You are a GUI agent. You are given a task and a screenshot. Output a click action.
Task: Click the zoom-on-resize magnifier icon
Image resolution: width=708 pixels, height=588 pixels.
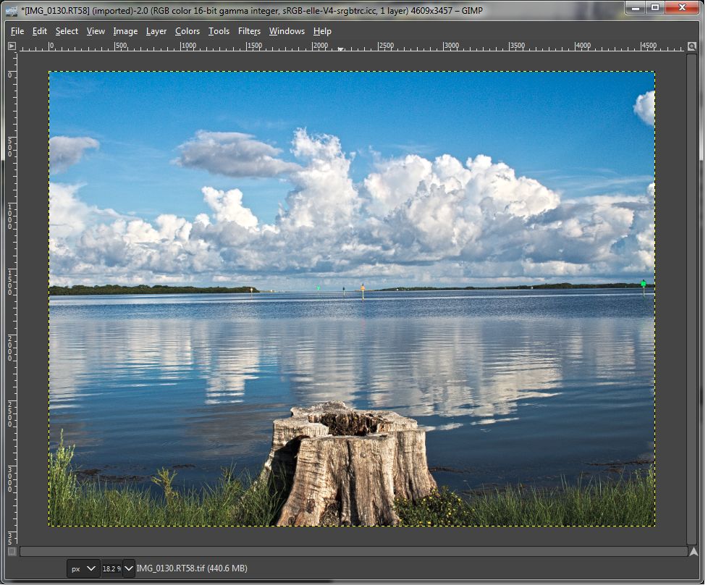pyautogui.click(x=693, y=46)
